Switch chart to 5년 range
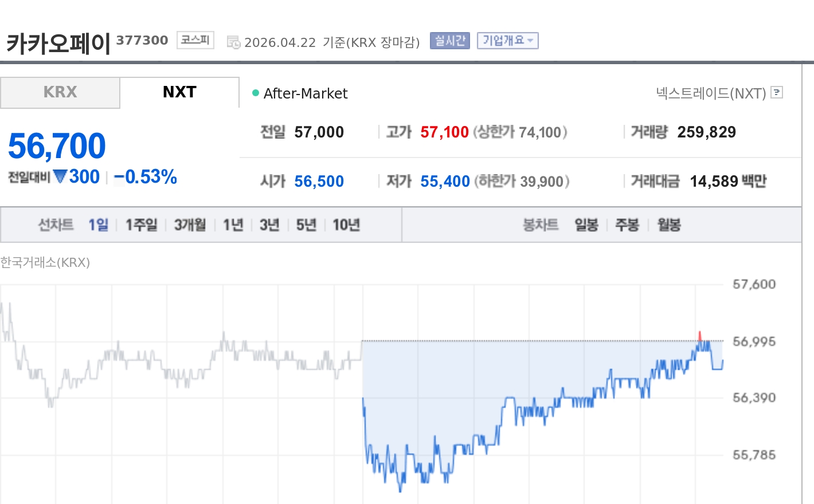 306,225
